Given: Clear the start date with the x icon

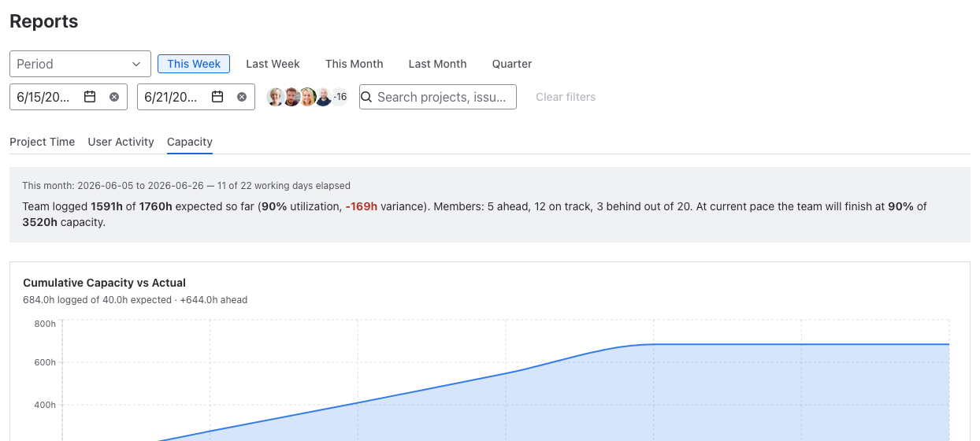Looking at the screenshot, I should point(114,97).
